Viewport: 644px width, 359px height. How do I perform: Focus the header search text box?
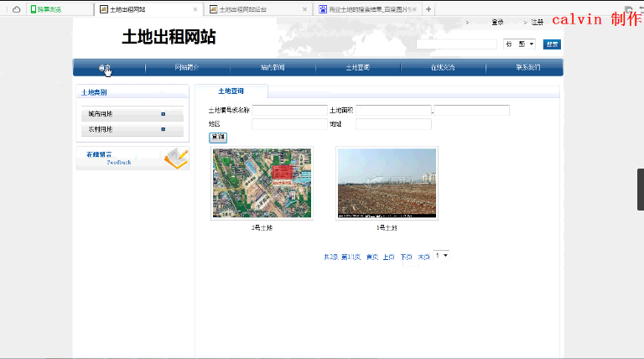click(x=456, y=44)
